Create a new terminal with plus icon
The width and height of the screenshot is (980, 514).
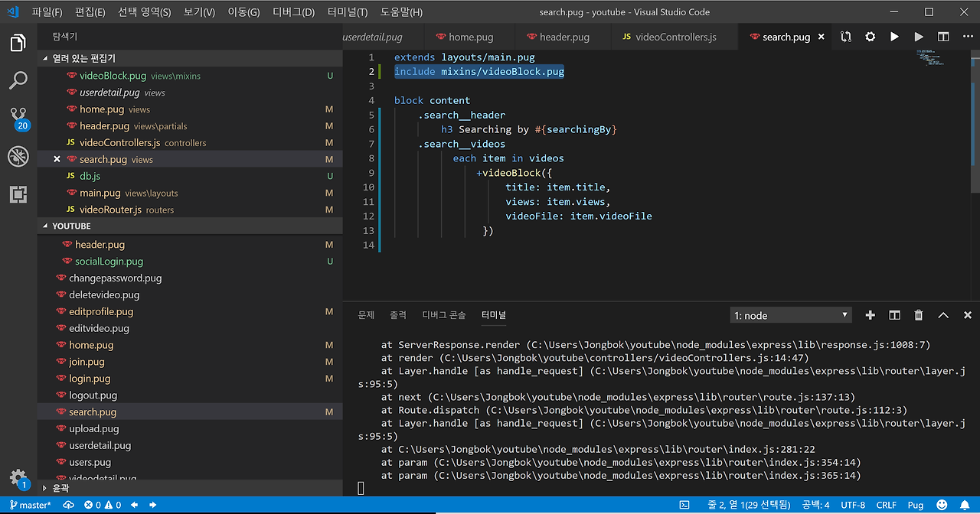(870, 315)
